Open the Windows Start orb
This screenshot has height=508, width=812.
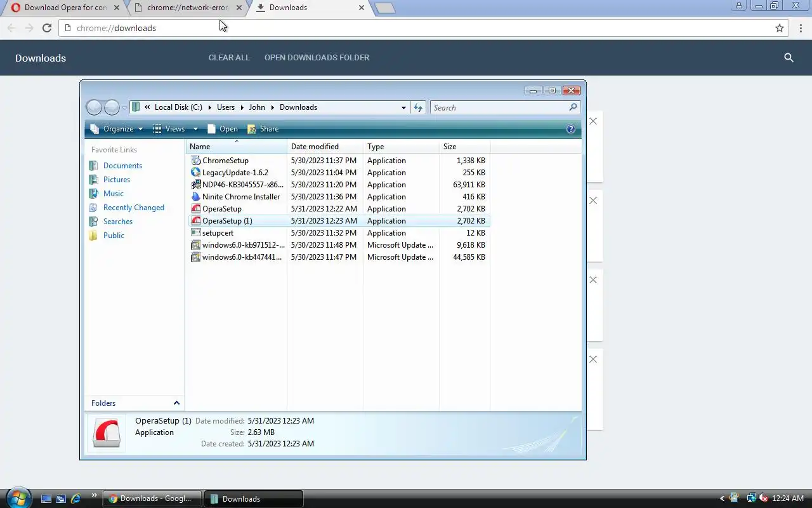click(18, 497)
